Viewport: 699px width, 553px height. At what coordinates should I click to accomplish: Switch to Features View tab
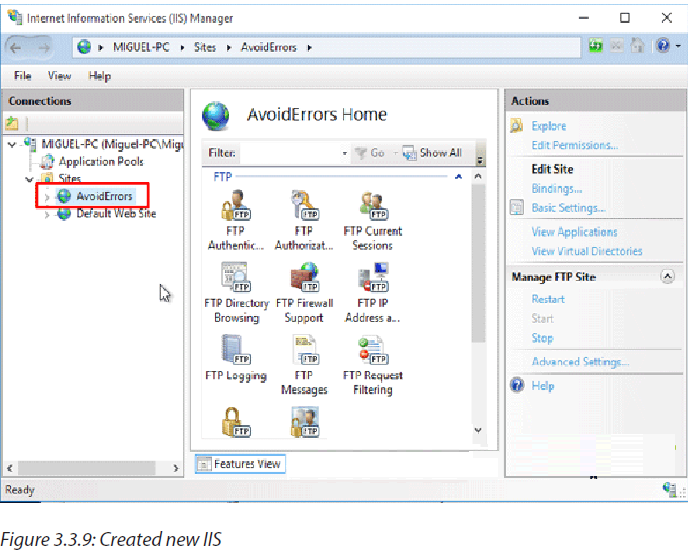(240, 464)
